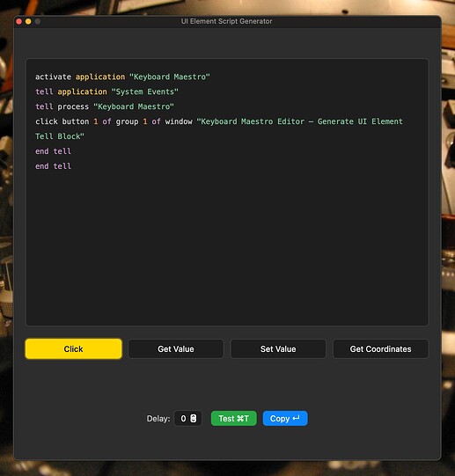This screenshot has width=455, height=476.
Task: Click the UI Element Script Generator title bar
Action: (x=227, y=21)
